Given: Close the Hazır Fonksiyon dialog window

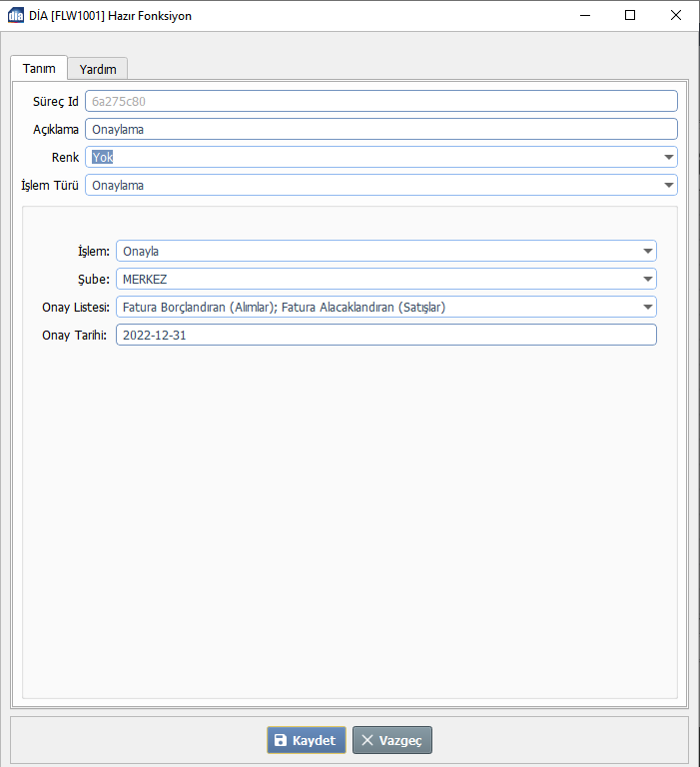Looking at the screenshot, I should click(x=676, y=16).
